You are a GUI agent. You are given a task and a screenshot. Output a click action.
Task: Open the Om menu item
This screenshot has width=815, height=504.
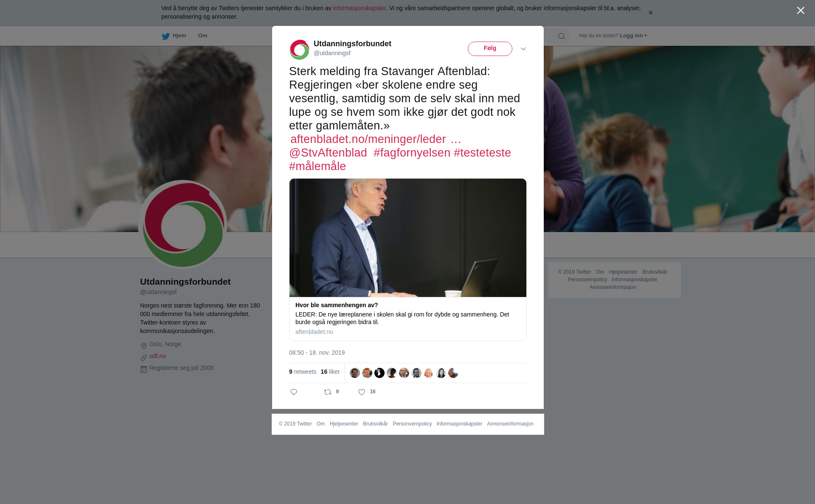tap(203, 36)
